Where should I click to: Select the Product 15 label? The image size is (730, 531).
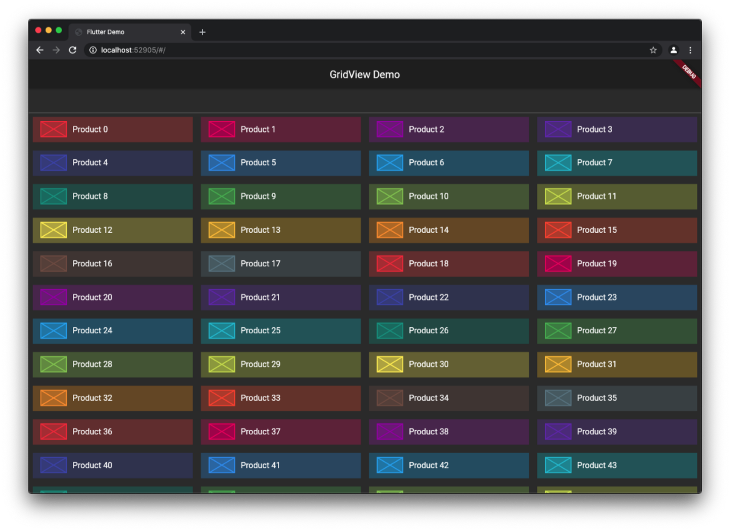click(x=597, y=230)
